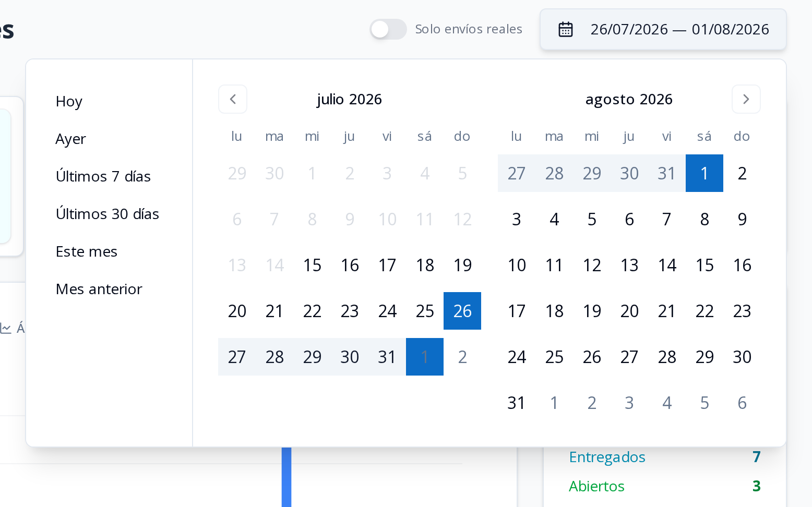
Task: Select day 8 in agosto 2026 calendar
Action: coord(704,219)
